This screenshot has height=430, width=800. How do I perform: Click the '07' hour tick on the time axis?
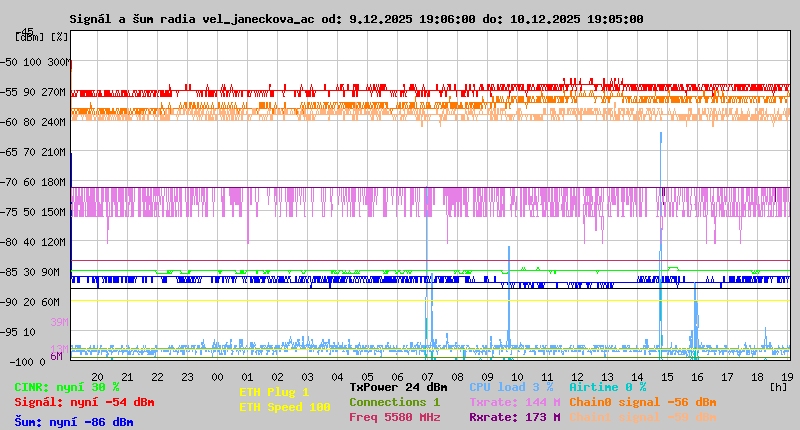(x=427, y=377)
